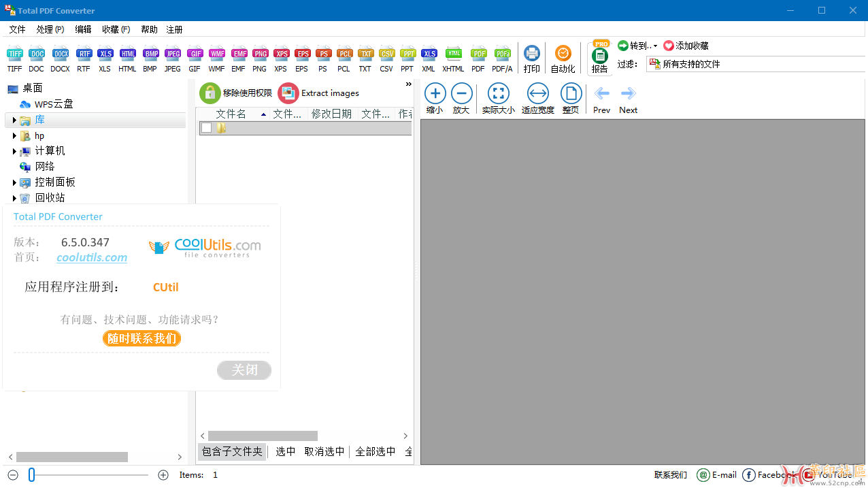Click the fit to width (适应宽度) icon
This screenshot has width=868, height=488.
point(537,93)
